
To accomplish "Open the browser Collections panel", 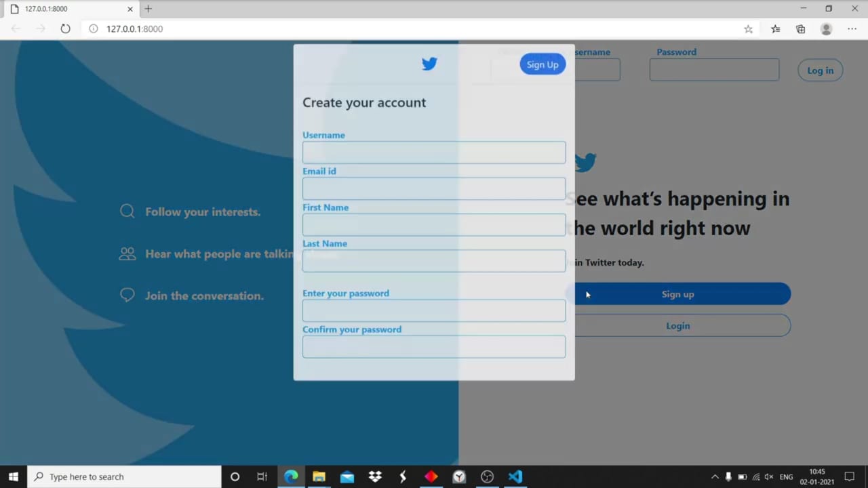I will pyautogui.click(x=801, y=28).
